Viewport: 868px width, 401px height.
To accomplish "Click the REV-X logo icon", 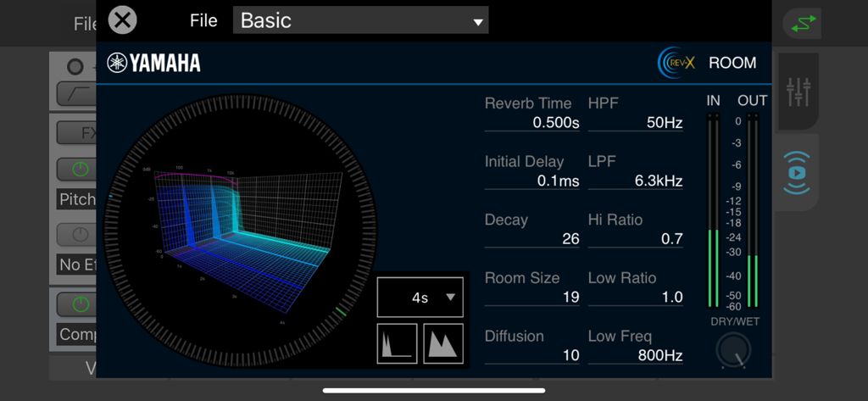I will 676,63.
